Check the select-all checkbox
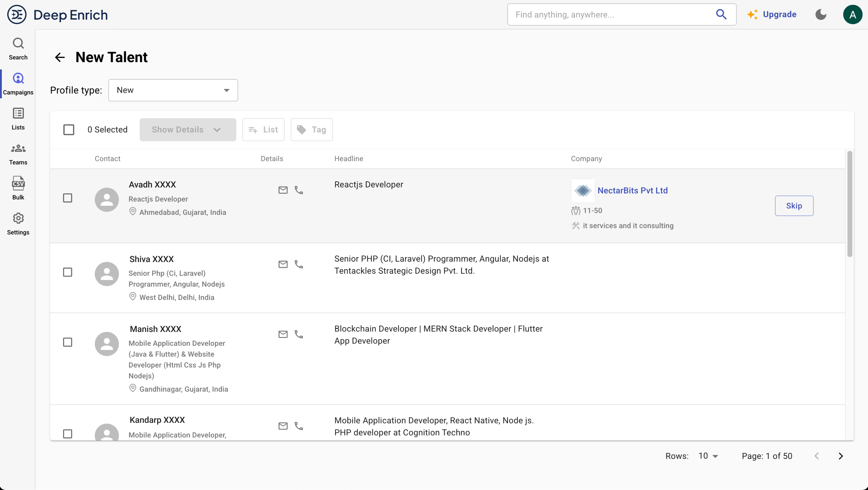Image resolution: width=868 pixels, height=490 pixels. click(x=69, y=130)
